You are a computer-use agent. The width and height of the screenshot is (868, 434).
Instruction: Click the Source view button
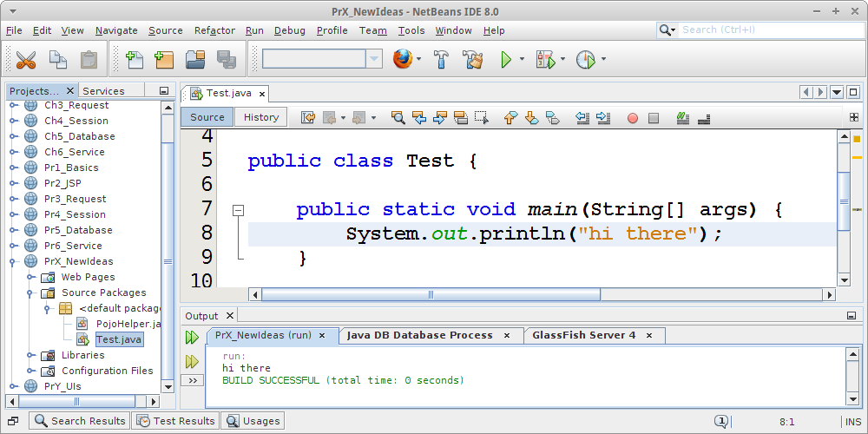pos(207,117)
